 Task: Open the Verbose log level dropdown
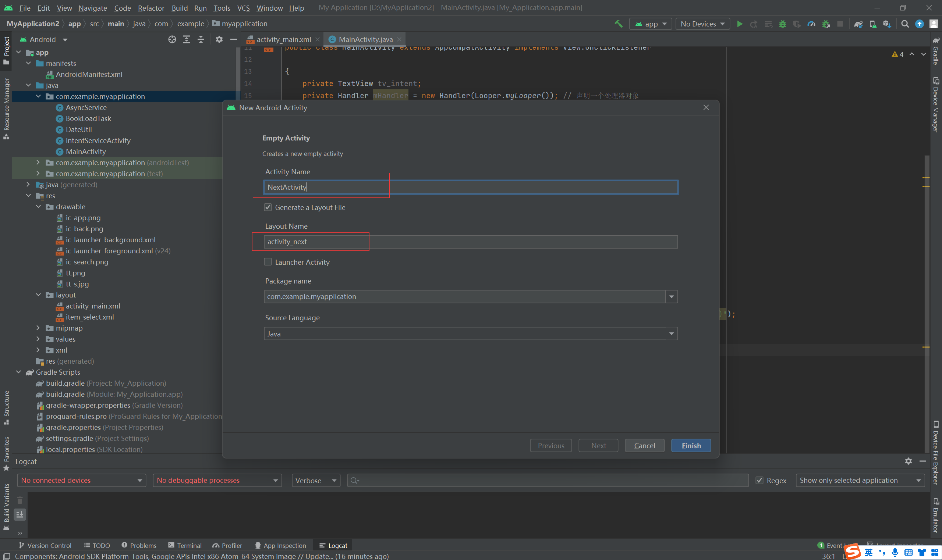tap(316, 480)
